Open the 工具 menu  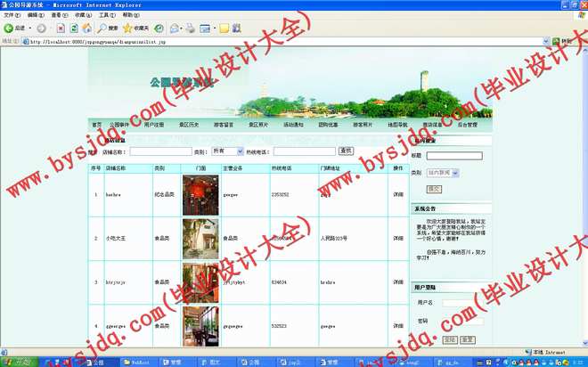(103, 15)
